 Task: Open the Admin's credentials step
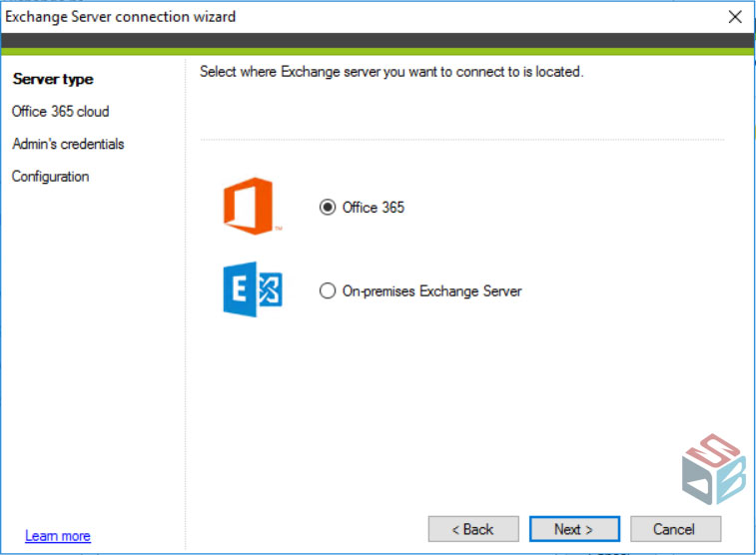pyautogui.click(x=68, y=144)
